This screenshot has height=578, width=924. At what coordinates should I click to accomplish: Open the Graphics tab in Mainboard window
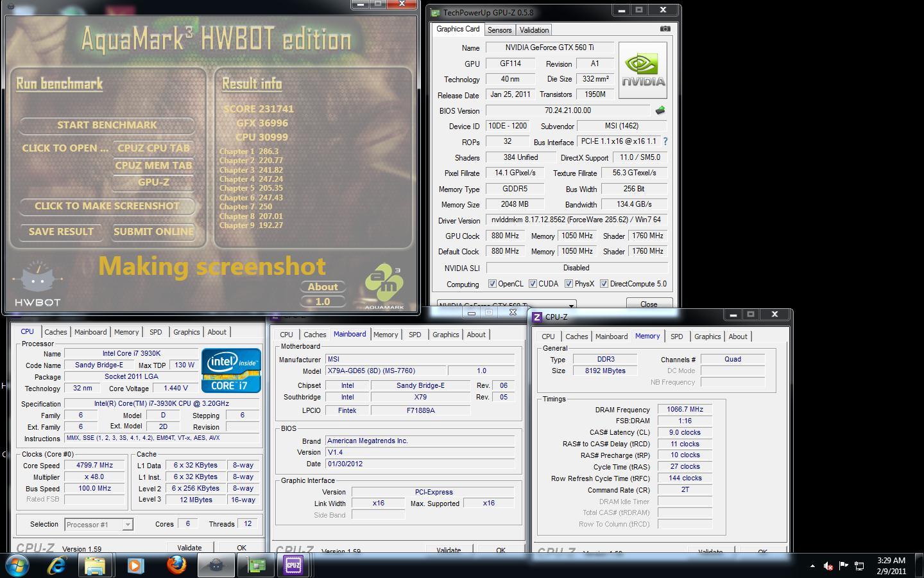click(445, 335)
